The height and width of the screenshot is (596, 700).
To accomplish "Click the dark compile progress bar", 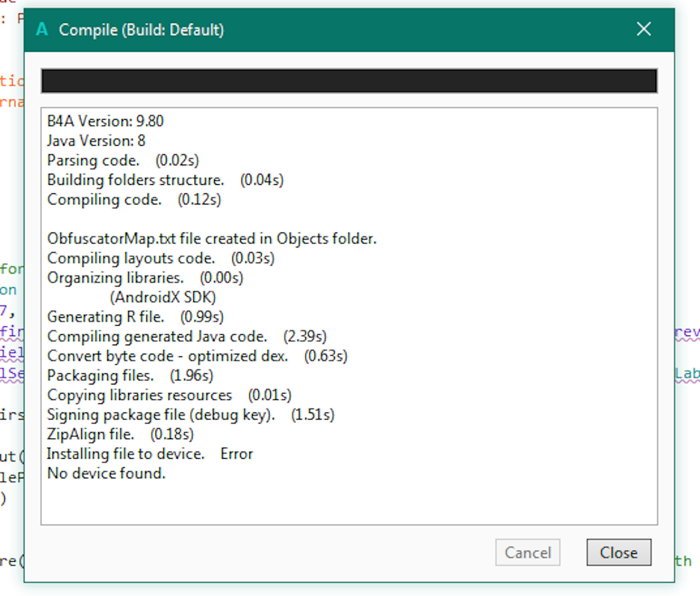I will tap(349, 81).
